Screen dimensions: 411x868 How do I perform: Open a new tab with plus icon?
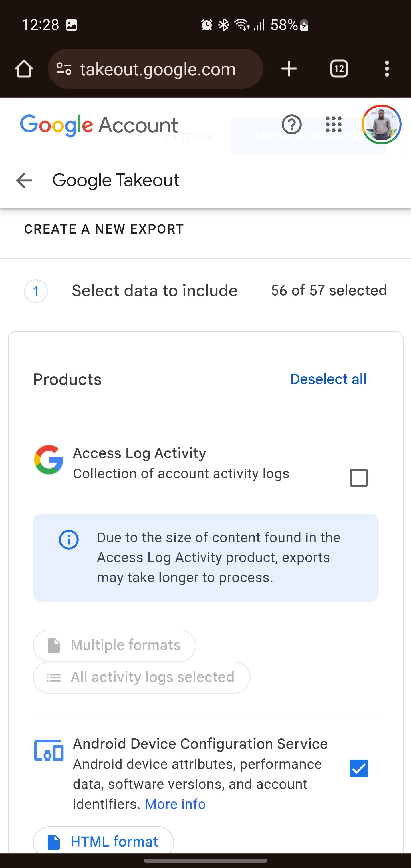coord(289,69)
